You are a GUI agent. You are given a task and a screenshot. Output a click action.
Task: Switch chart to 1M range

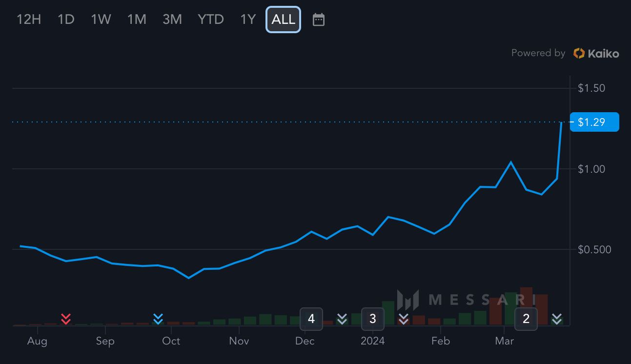tap(137, 20)
